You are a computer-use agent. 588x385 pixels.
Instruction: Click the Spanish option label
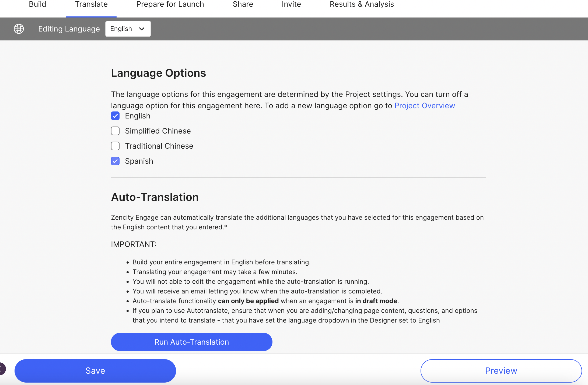point(139,161)
